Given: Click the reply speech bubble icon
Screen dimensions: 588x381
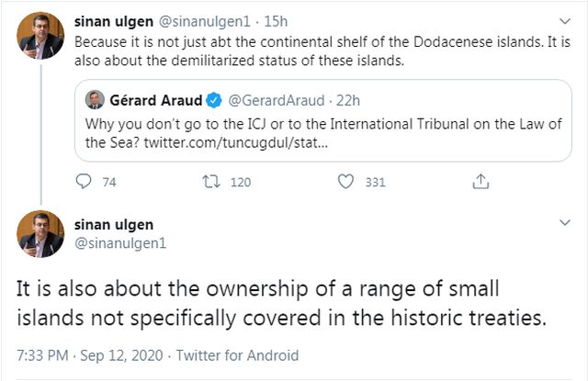Looking at the screenshot, I should [x=84, y=182].
